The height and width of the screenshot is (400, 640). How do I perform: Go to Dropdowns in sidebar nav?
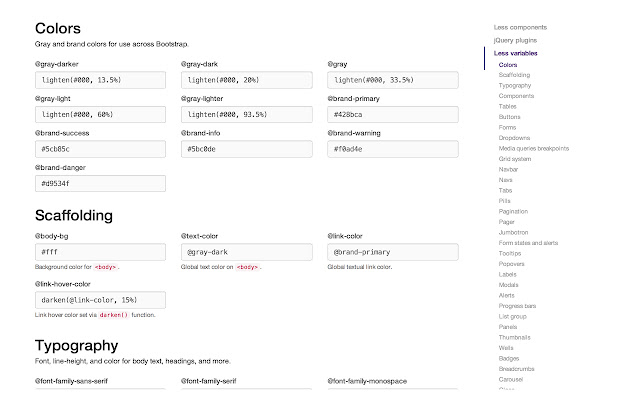coord(514,138)
